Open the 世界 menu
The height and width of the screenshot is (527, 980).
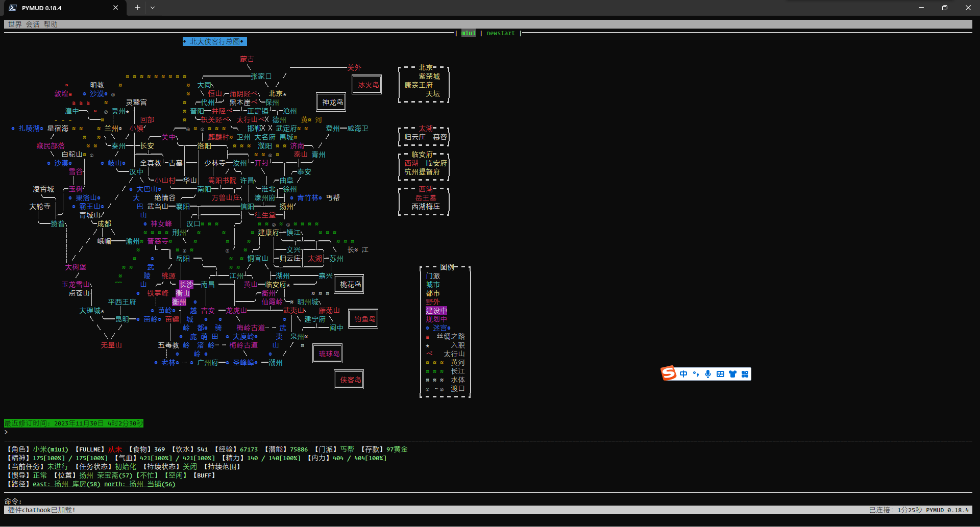pos(15,24)
